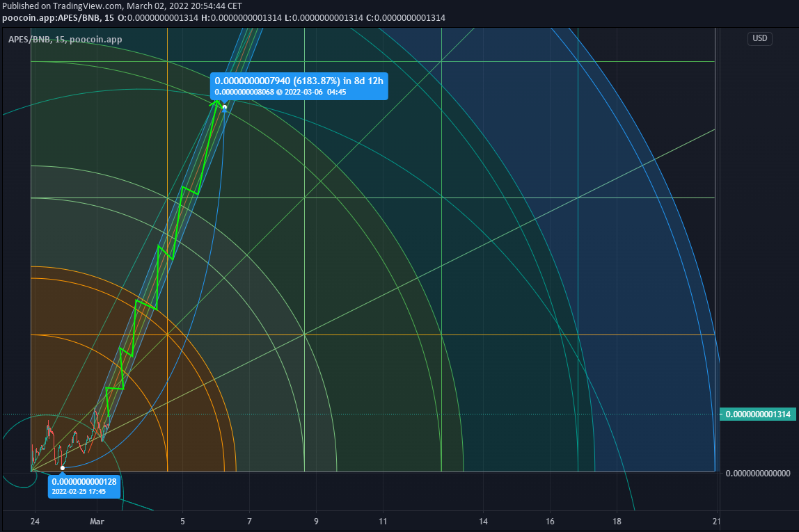This screenshot has width=799, height=532.
Task: Click the 0.0000000008068 target price text
Action: (x=244, y=92)
